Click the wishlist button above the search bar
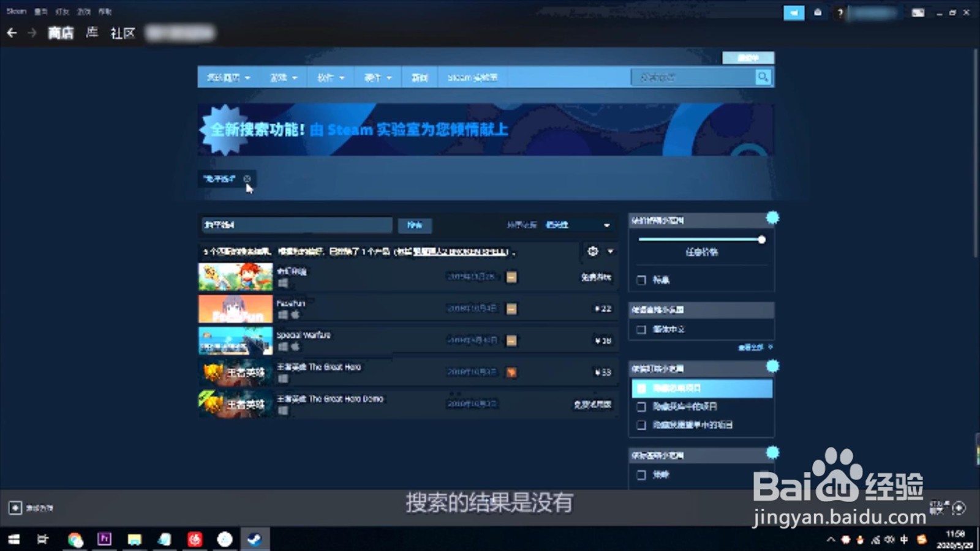980x551 pixels. pyautogui.click(x=748, y=58)
